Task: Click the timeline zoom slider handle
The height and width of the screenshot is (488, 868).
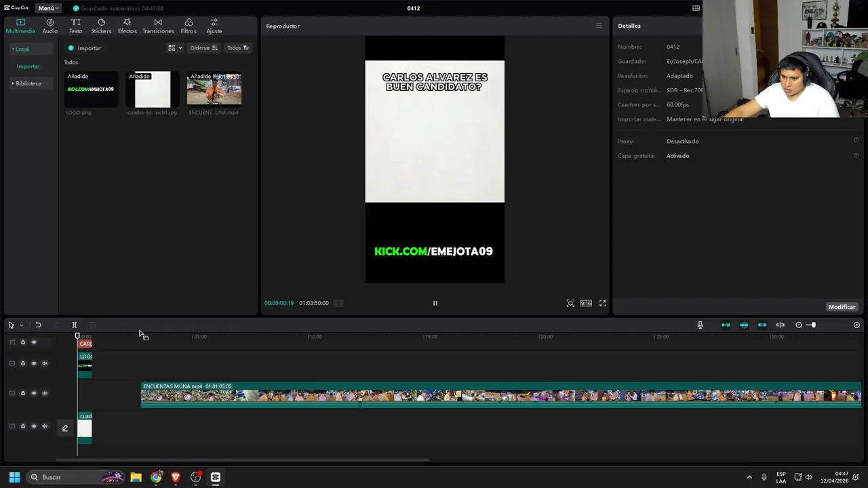Action: click(x=812, y=325)
